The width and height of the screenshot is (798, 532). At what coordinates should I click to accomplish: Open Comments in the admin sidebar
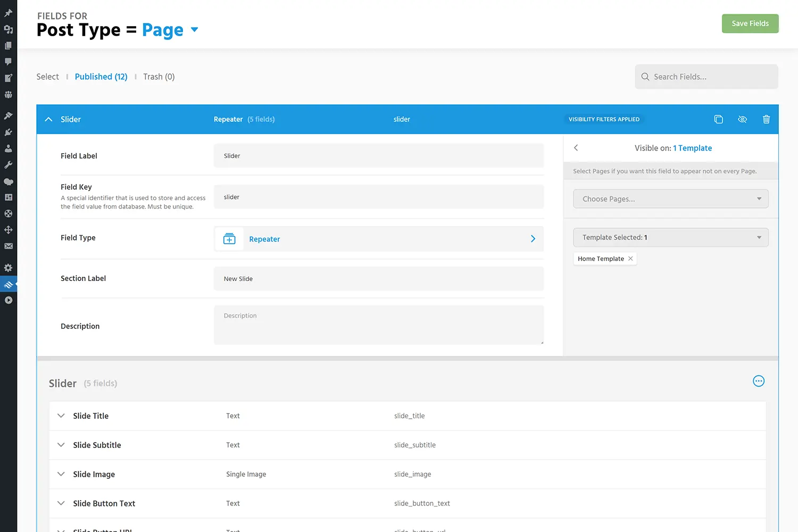(x=9, y=62)
